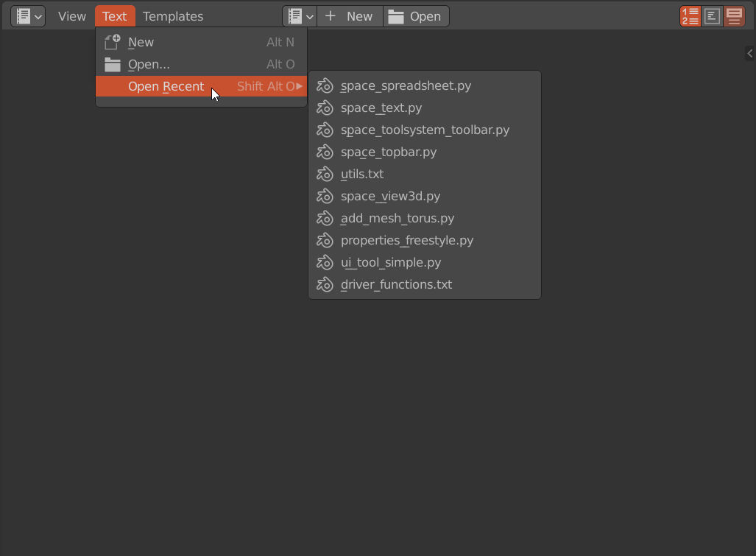Toggle line numbers display icon

pos(690,16)
